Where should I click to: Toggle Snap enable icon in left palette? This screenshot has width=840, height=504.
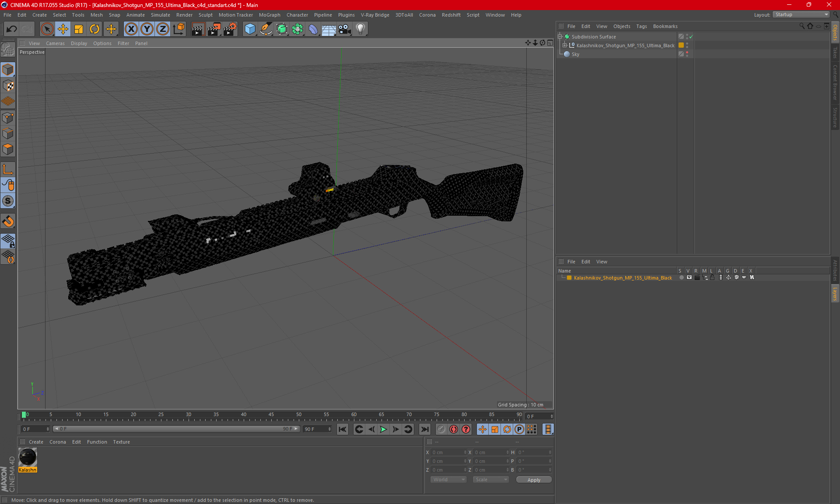8,201
